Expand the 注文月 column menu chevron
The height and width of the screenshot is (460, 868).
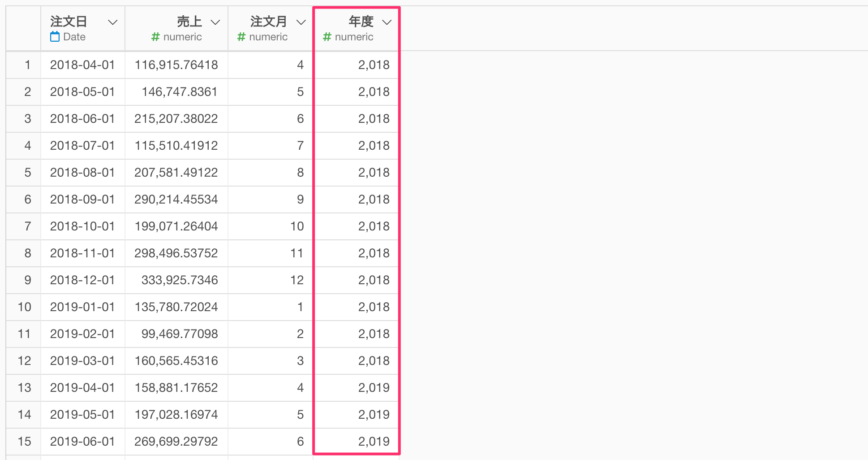[x=301, y=22]
